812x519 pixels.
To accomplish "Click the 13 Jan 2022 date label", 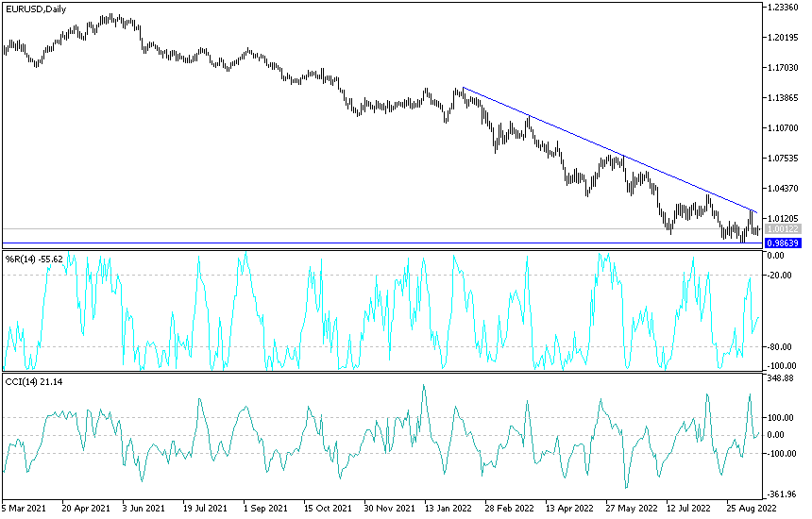I will click(x=448, y=508).
